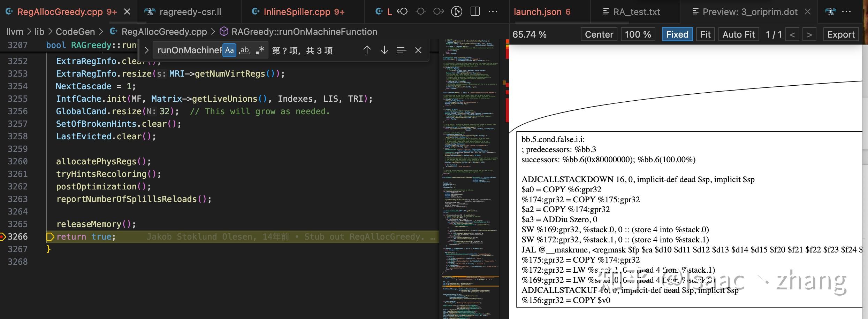Go to previous search match arrow

pos(367,50)
